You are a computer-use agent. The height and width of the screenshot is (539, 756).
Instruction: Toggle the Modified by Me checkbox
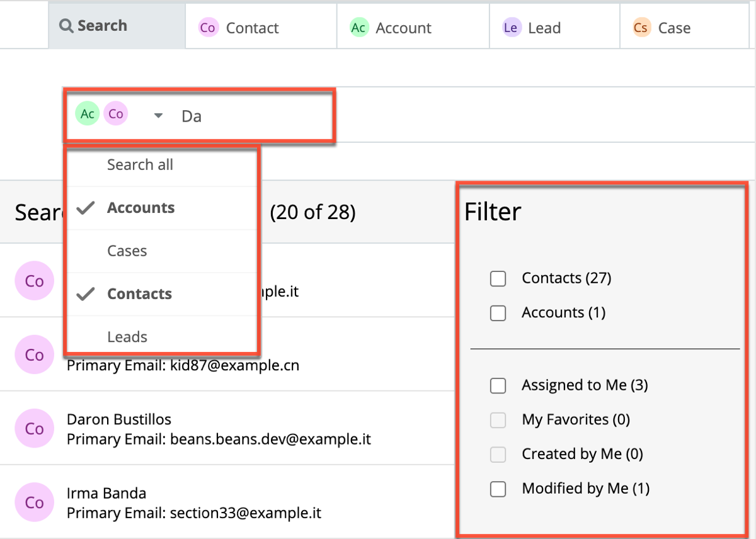pos(498,489)
